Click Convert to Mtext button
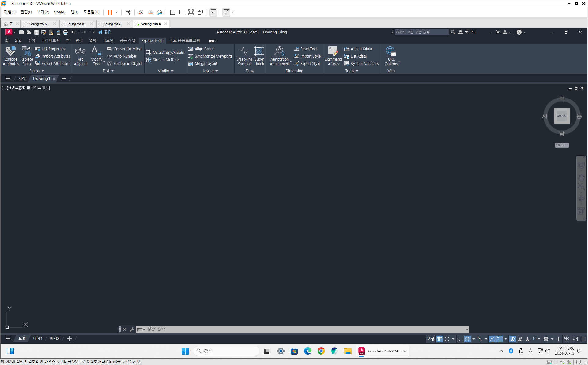The height and width of the screenshot is (365, 588). (x=124, y=49)
